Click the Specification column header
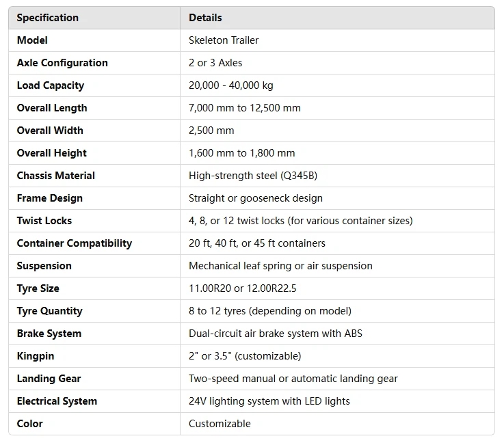Screen dimensions: 504x447 (48, 18)
